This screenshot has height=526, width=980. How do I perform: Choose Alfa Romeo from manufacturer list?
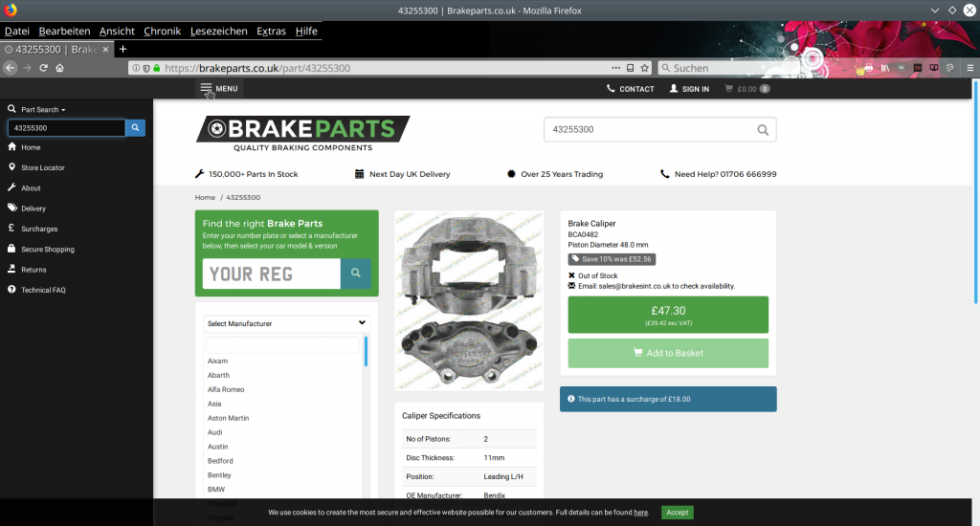[226, 389]
